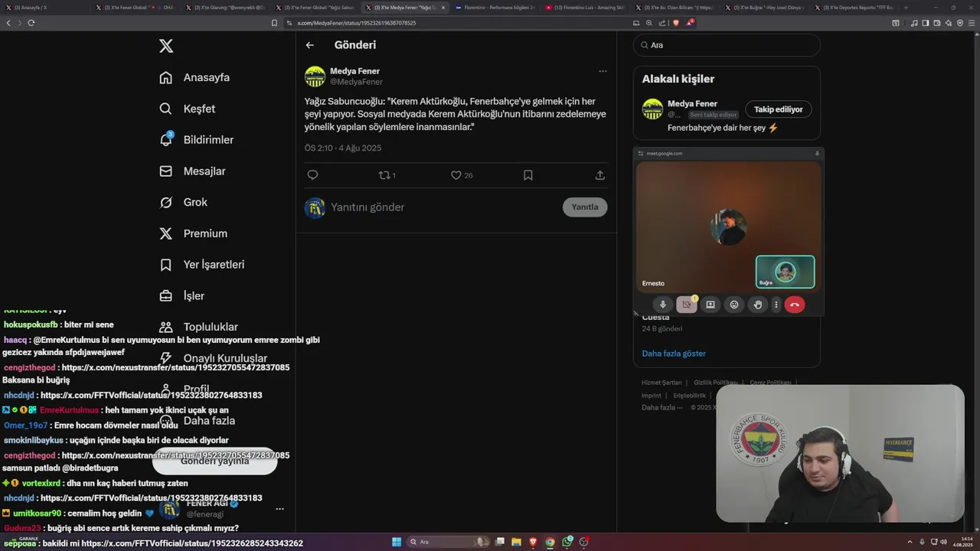Click the X logo in the sidebar
Image resolution: width=980 pixels, height=551 pixels.
[x=166, y=46]
